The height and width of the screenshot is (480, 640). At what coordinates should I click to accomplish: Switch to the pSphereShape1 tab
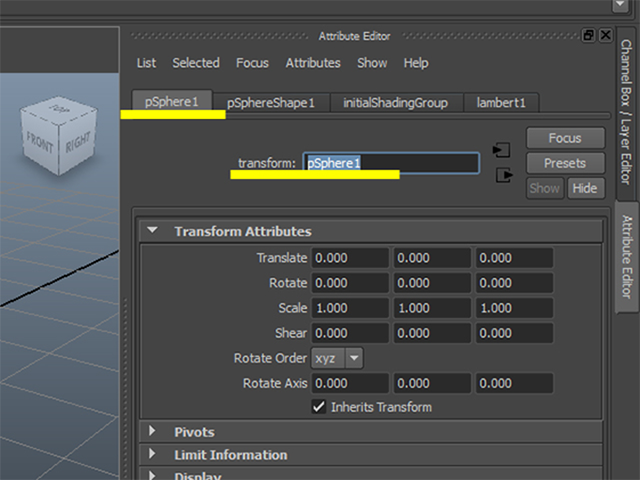271,102
